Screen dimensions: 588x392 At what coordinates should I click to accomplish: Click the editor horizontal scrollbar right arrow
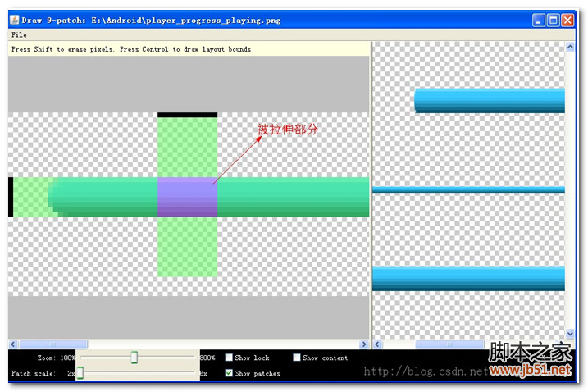pos(364,344)
